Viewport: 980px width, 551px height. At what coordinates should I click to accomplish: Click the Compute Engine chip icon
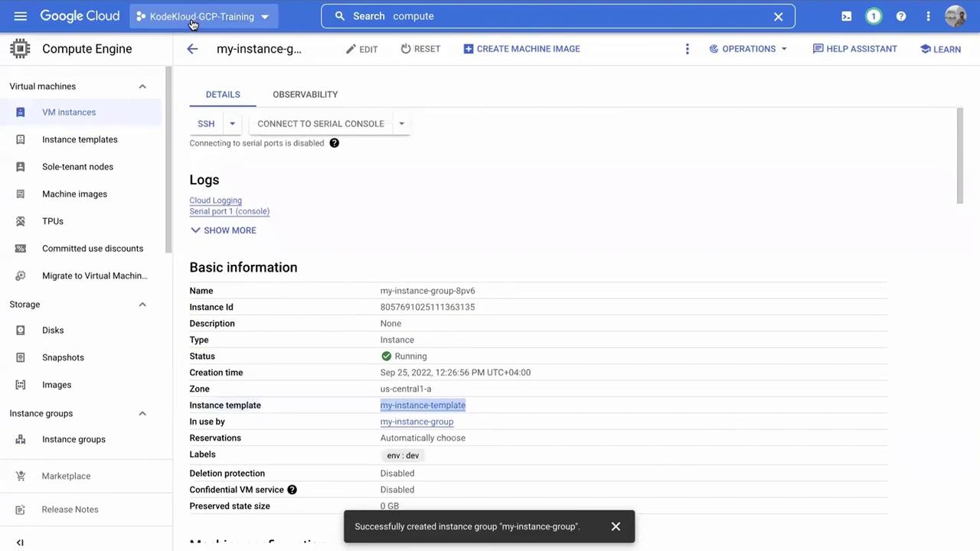click(21, 49)
